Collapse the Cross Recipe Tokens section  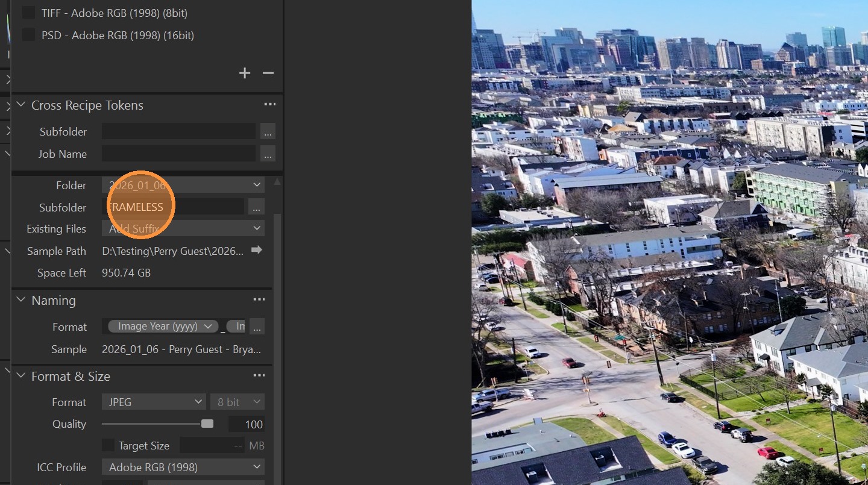click(21, 105)
